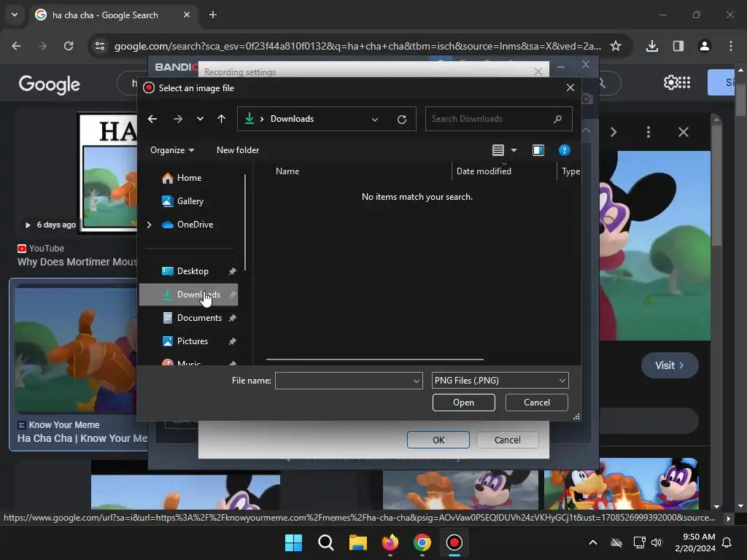Image resolution: width=747 pixels, height=560 pixels.
Task: Open volume control in system tray
Action: point(657,542)
